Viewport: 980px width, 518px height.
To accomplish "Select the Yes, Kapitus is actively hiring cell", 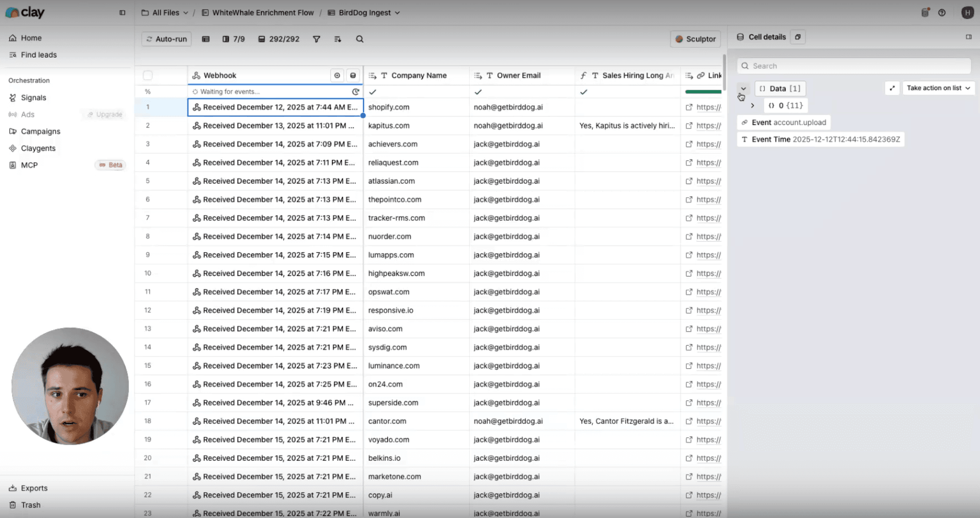I will [627, 126].
